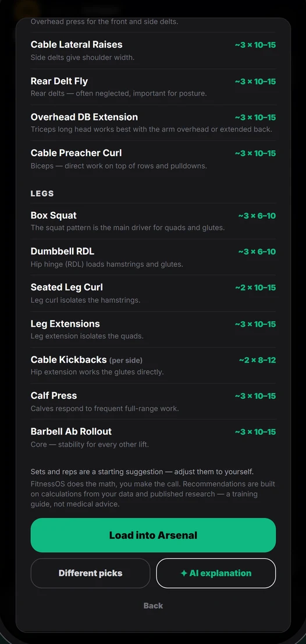
Task: Click the ~2 × 10–15 sets for Seated Leg Curl
Action: (255, 288)
